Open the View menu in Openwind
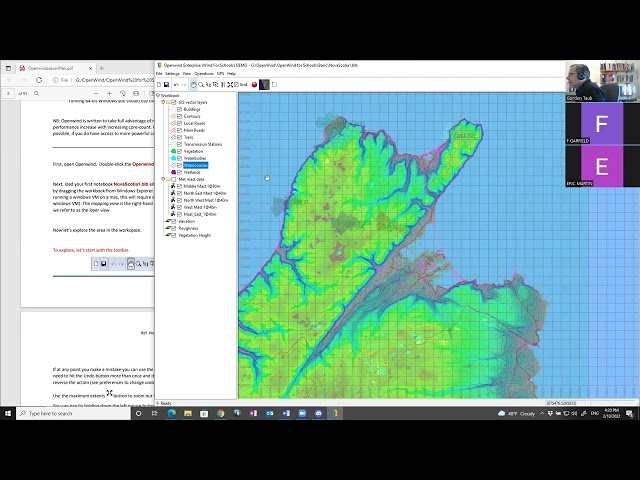The width and height of the screenshot is (640, 480). [x=187, y=73]
